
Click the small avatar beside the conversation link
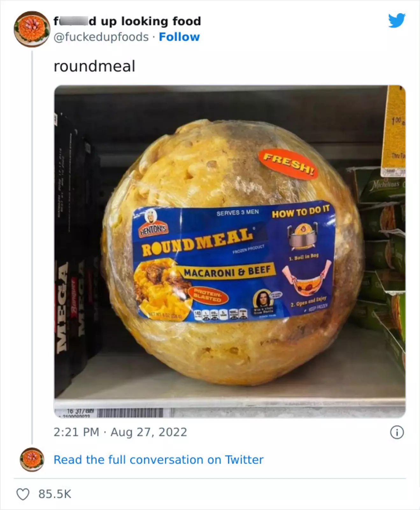(32, 460)
